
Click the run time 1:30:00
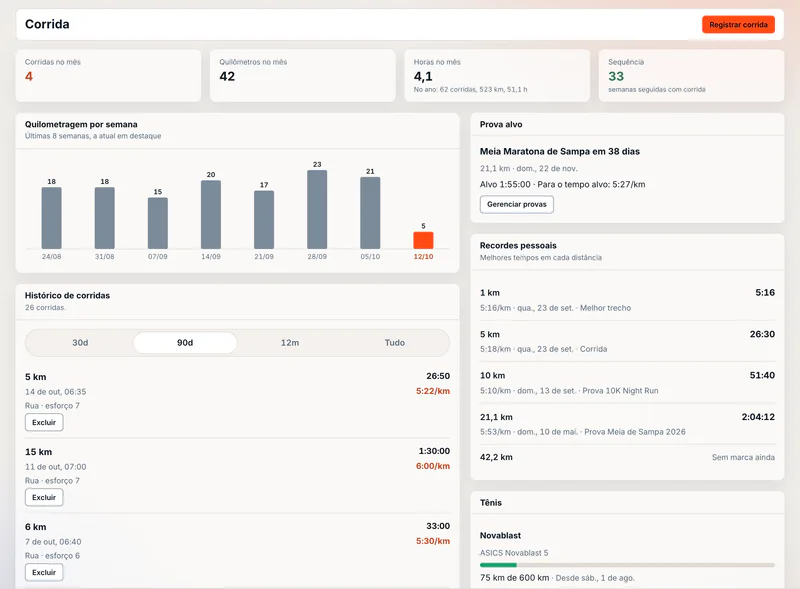point(434,451)
